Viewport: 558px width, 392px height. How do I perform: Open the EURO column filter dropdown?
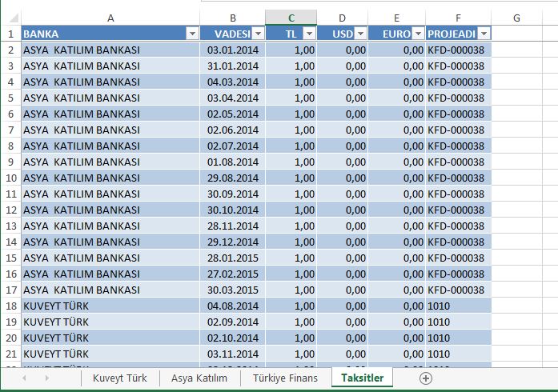pyautogui.click(x=419, y=34)
